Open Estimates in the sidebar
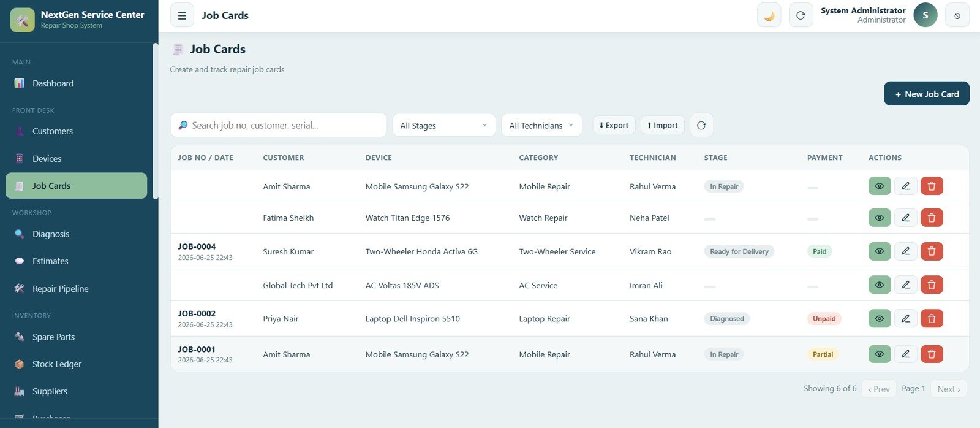Viewport: 980px width, 428px height. (76, 261)
